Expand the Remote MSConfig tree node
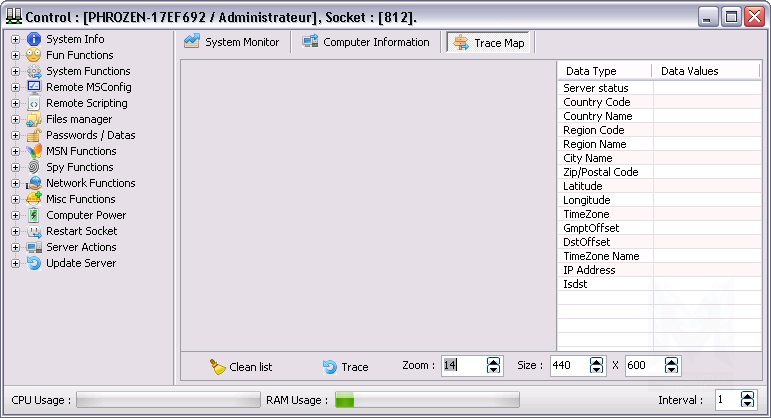The image size is (771, 418). click(x=15, y=87)
